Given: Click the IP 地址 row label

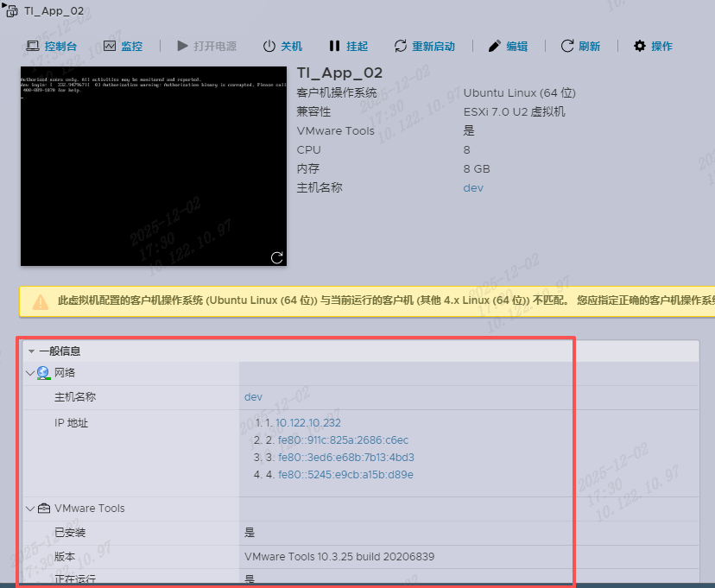Looking at the screenshot, I should click(71, 423).
